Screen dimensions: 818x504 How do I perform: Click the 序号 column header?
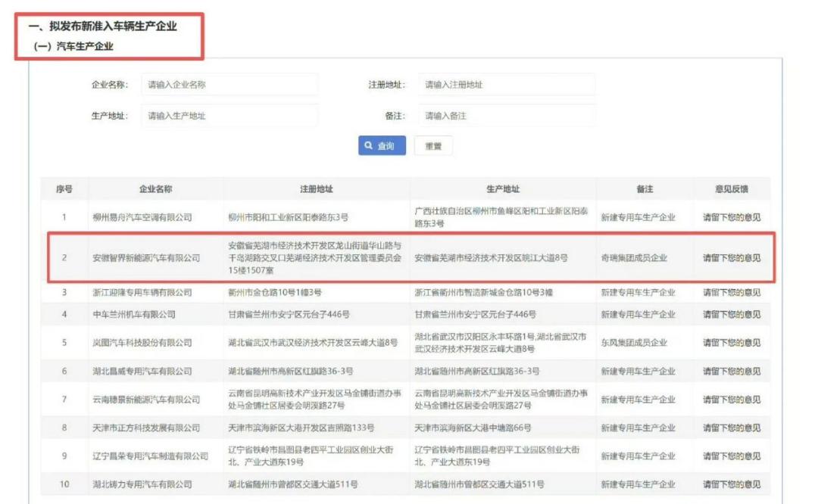64,189
